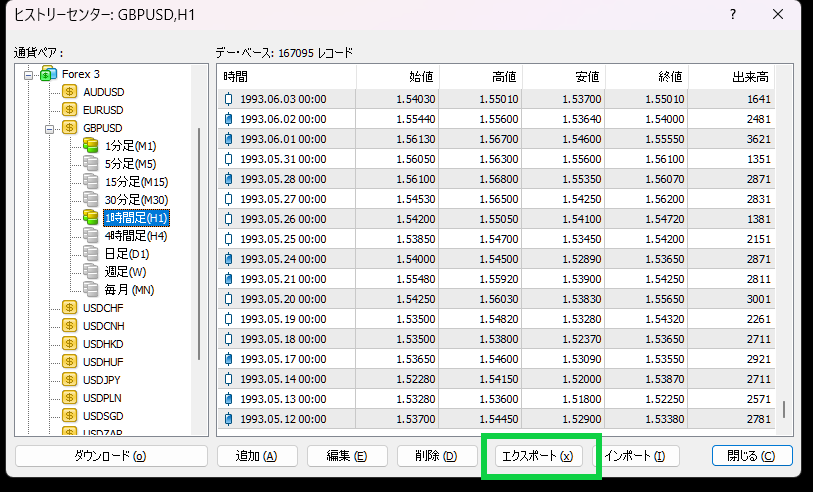Click the Forex 3 group folder icon

pyautogui.click(x=49, y=74)
